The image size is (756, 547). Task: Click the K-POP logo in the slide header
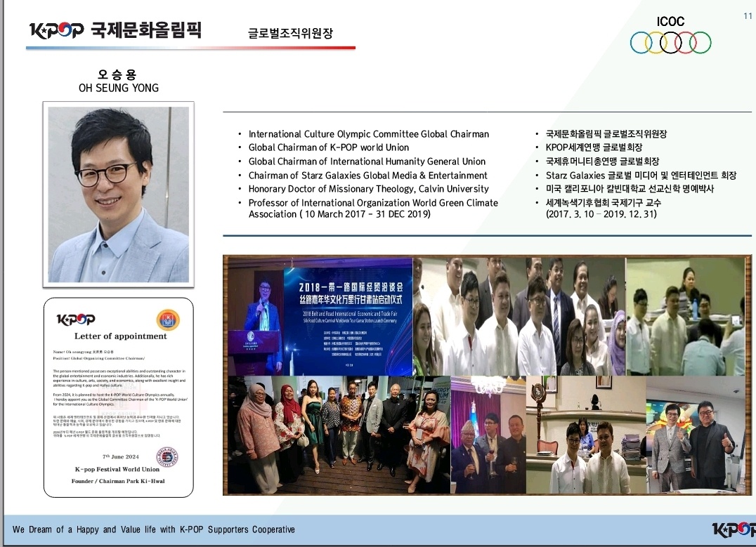56,30
